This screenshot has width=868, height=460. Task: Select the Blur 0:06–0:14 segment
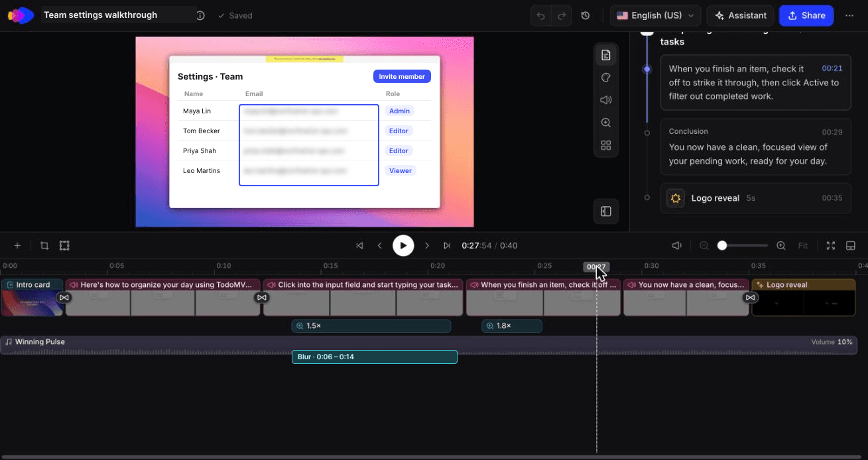click(375, 357)
